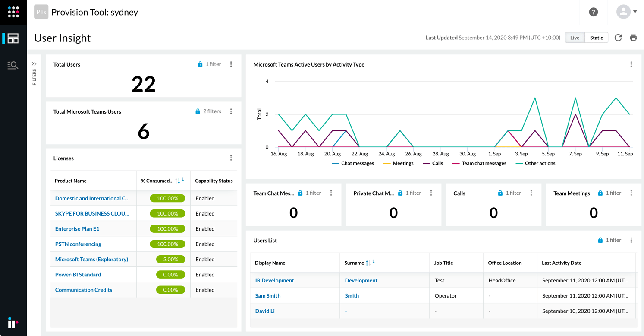Expand the Filters side panel
The width and height of the screenshot is (644, 336).
click(34, 63)
